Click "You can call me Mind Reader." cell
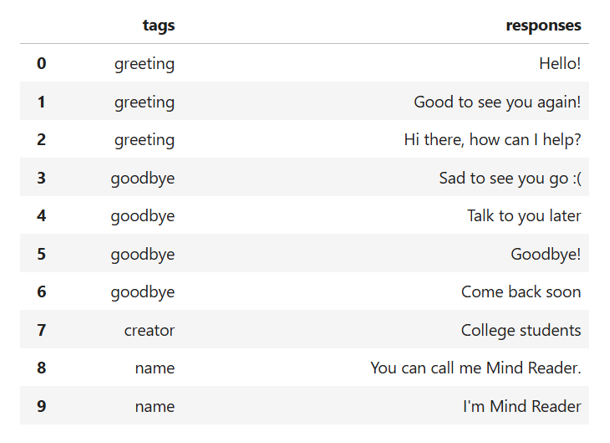Screen dimensions: 610x443 coord(476,368)
